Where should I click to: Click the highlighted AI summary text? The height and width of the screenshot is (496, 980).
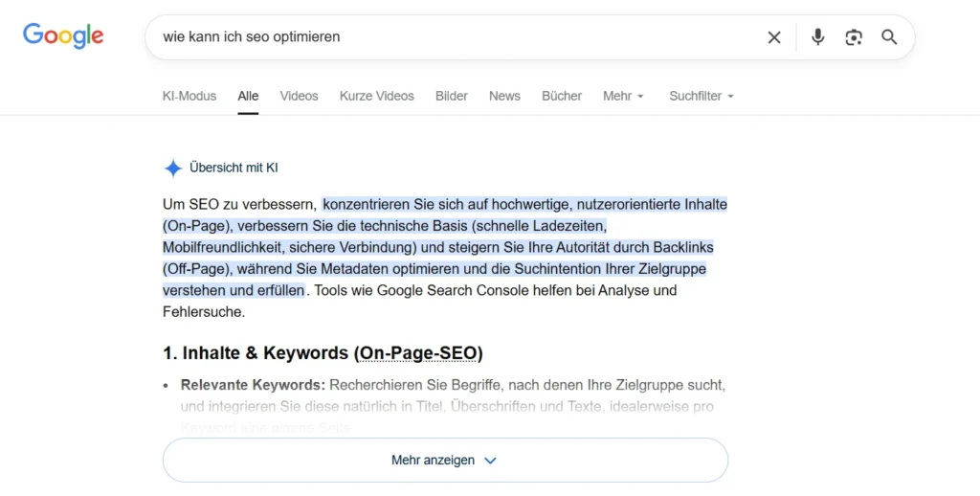(x=445, y=247)
